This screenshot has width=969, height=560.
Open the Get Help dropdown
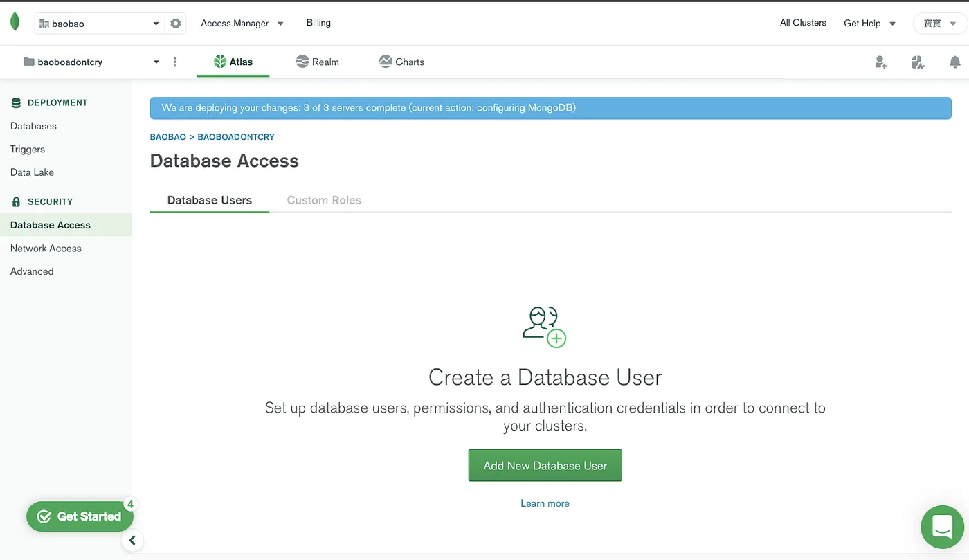click(x=870, y=23)
